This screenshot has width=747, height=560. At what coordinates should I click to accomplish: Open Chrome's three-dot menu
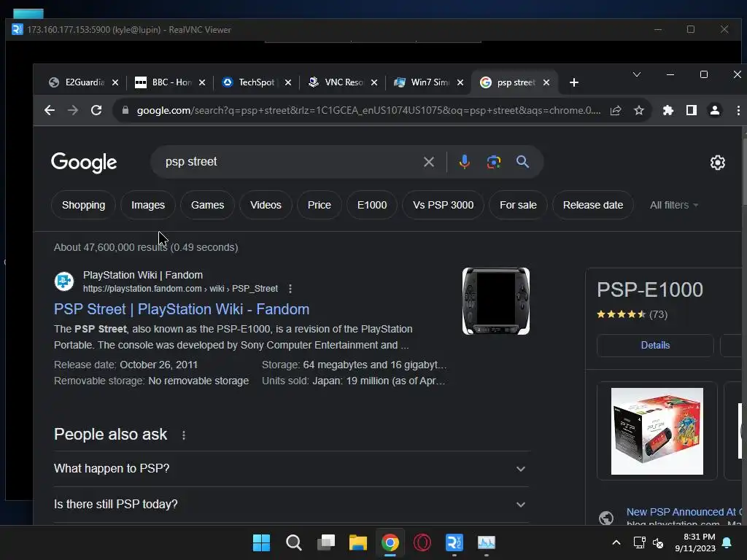(x=738, y=111)
